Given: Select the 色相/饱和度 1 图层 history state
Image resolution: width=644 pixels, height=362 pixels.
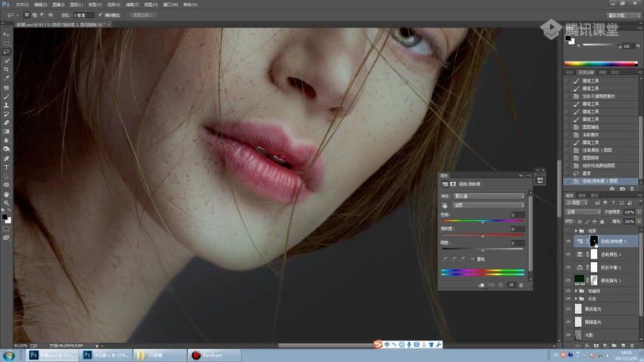Looking at the screenshot, I should [602, 181].
